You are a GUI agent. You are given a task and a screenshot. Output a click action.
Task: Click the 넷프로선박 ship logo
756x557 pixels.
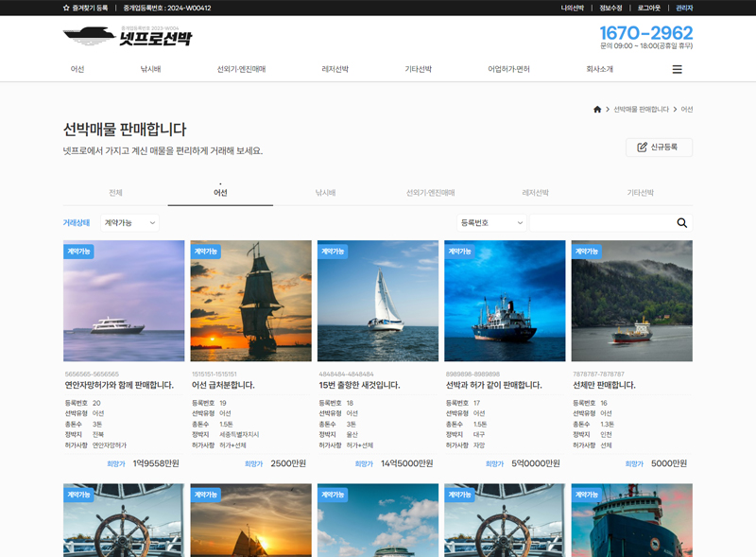128,38
